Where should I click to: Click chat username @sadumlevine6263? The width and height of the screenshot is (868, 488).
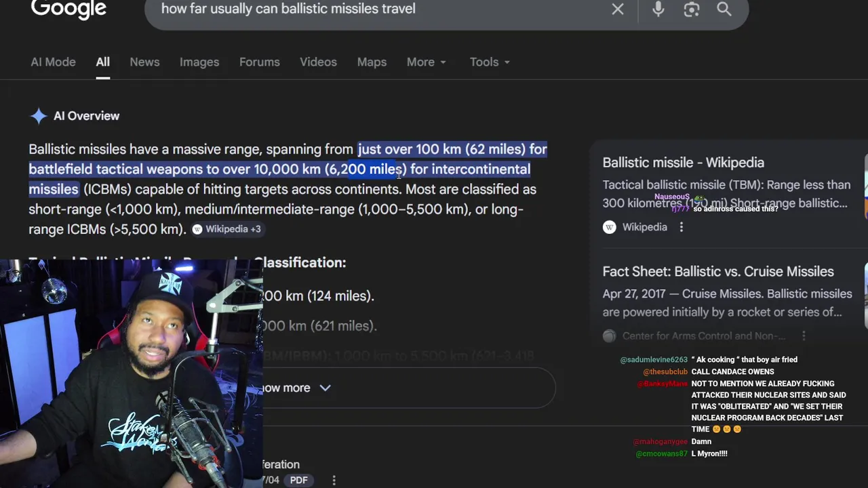tap(654, 360)
